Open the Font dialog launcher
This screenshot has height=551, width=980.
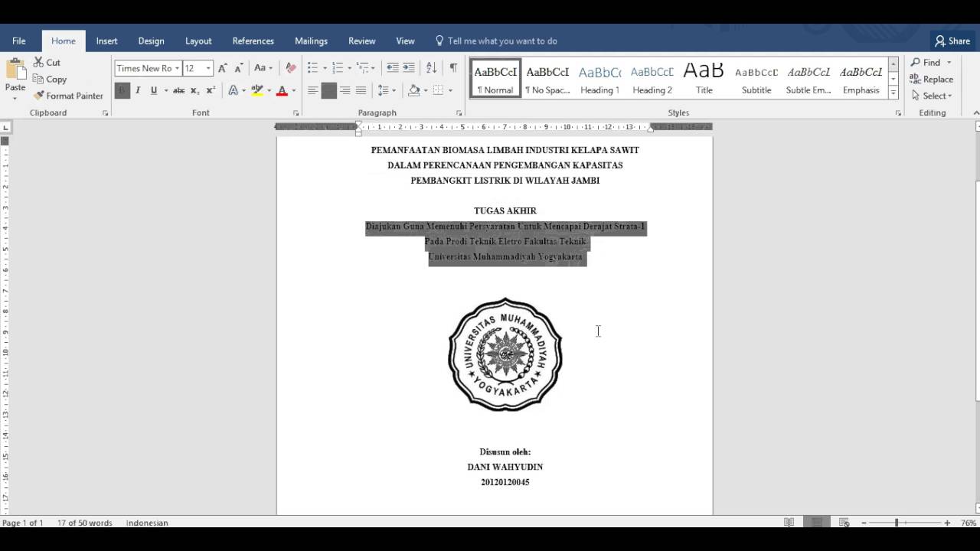point(296,113)
